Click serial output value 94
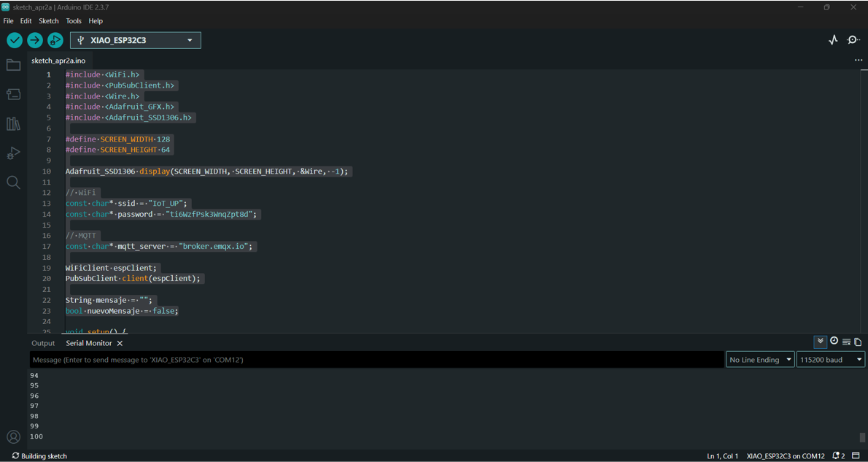 point(34,375)
